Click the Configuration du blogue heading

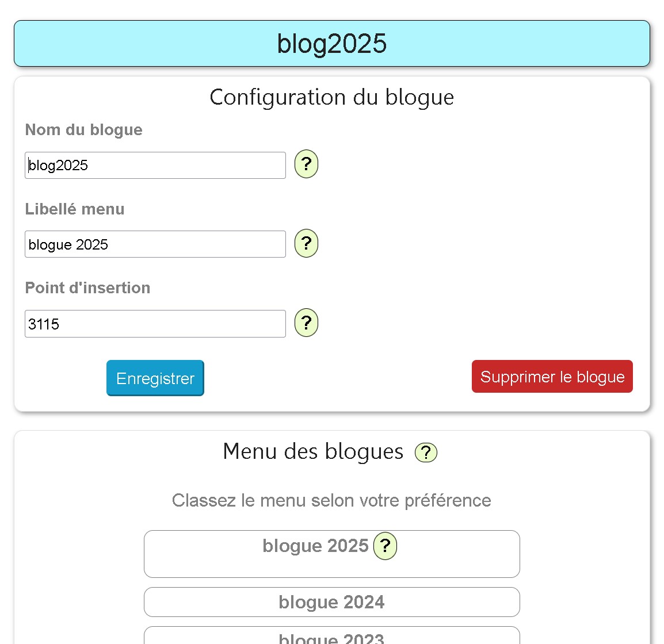pyautogui.click(x=331, y=97)
